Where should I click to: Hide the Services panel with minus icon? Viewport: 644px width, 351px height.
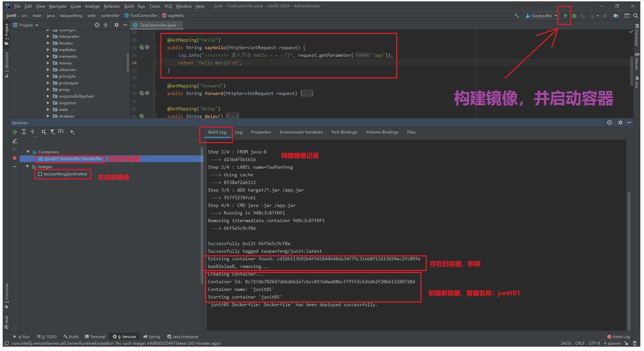coord(629,123)
